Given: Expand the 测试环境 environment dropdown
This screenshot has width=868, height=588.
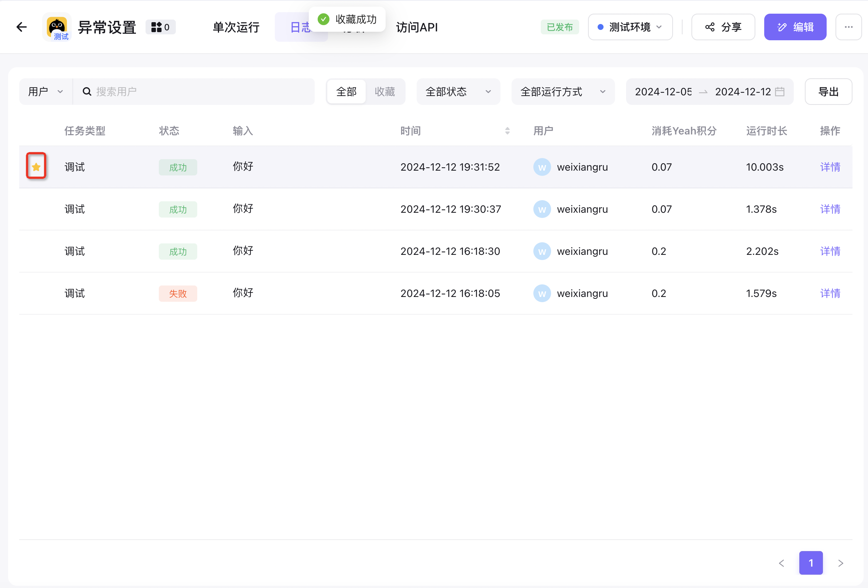Looking at the screenshot, I should click(x=630, y=27).
